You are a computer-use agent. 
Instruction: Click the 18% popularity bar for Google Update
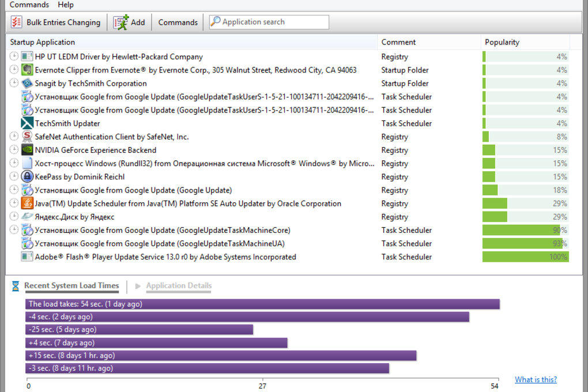525,190
